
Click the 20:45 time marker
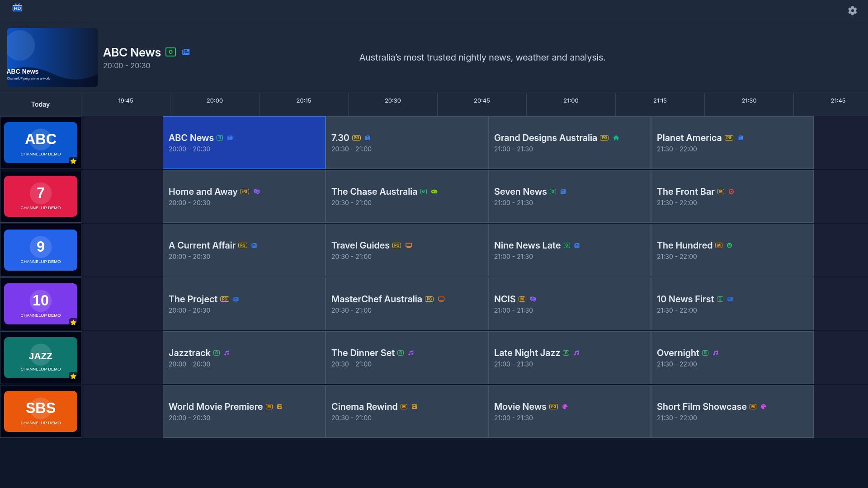[482, 101]
